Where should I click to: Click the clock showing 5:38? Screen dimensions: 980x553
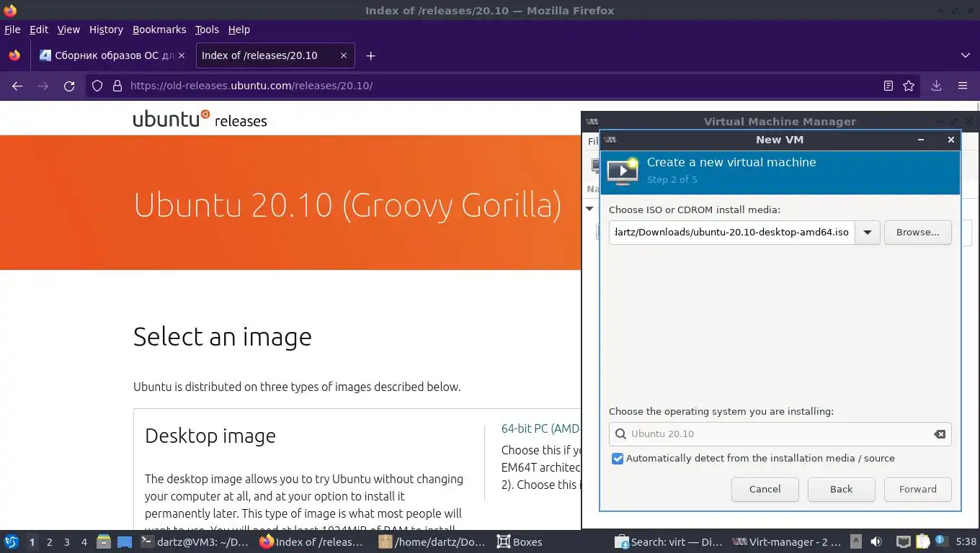[x=966, y=541]
